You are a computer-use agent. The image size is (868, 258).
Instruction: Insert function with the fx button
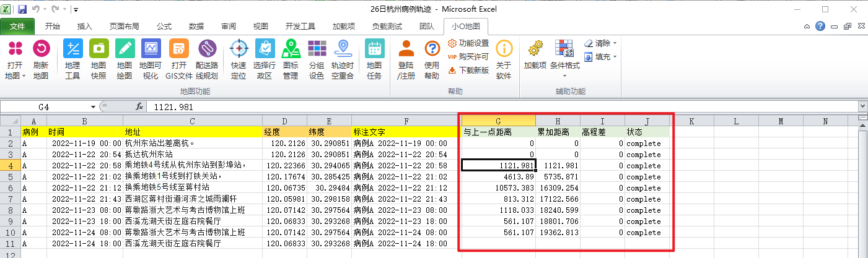tap(139, 106)
